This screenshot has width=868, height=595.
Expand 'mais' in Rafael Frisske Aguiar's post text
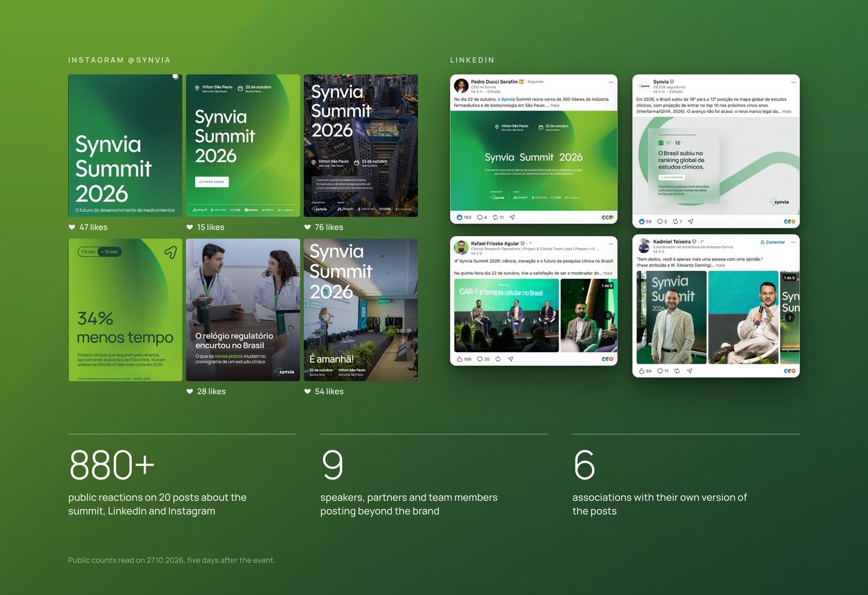click(x=608, y=273)
